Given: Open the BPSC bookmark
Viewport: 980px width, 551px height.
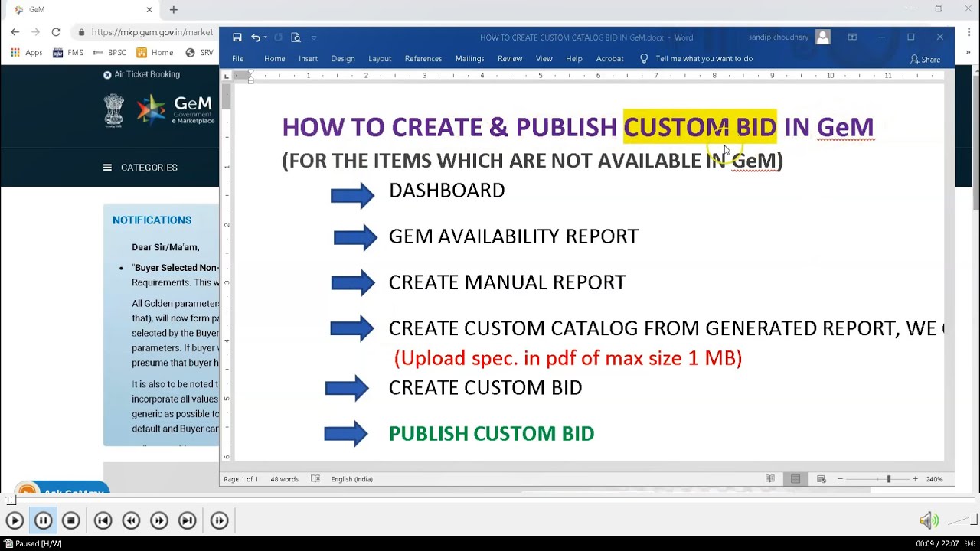Looking at the screenshot, I should coord(109,53).
